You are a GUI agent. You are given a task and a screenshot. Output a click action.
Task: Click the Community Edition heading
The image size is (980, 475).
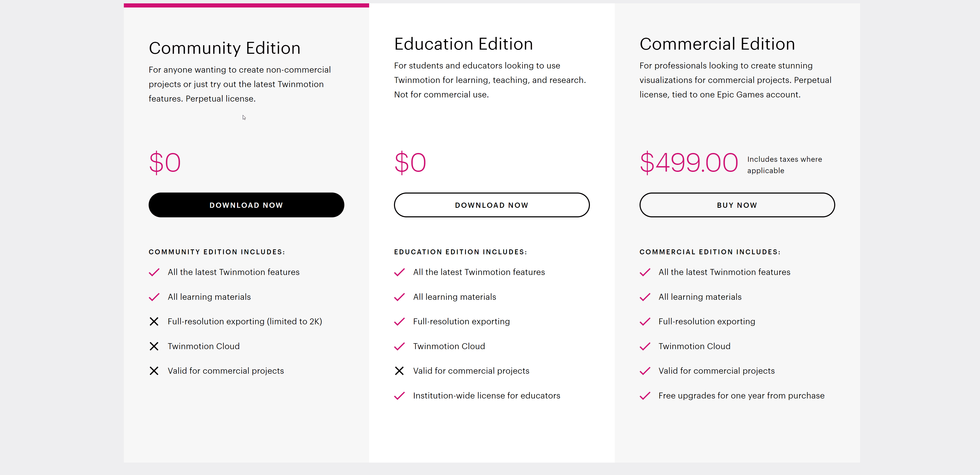click(x=224, y=48)
